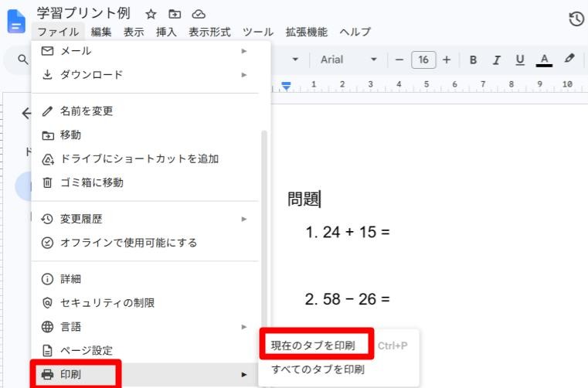
Task: Select オフラインで使用可能にする
Action: point(146,243)
